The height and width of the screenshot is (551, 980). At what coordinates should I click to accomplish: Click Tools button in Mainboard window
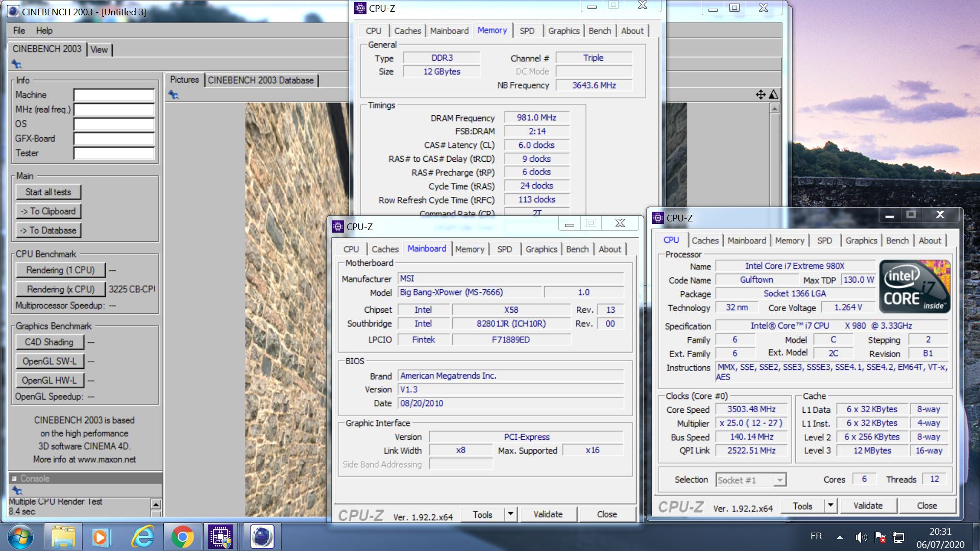click(x=482, y=515)
